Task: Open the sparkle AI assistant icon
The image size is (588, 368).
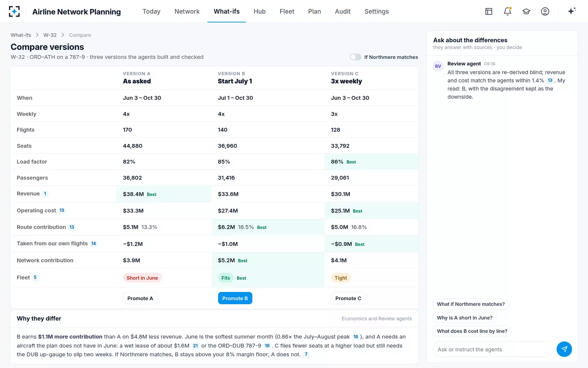Action: pyautogui.click(x=572, y=11)
